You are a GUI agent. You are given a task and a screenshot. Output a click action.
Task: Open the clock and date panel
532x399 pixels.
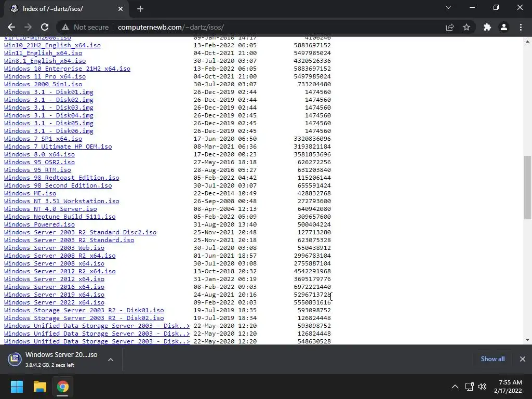point(508,387)
